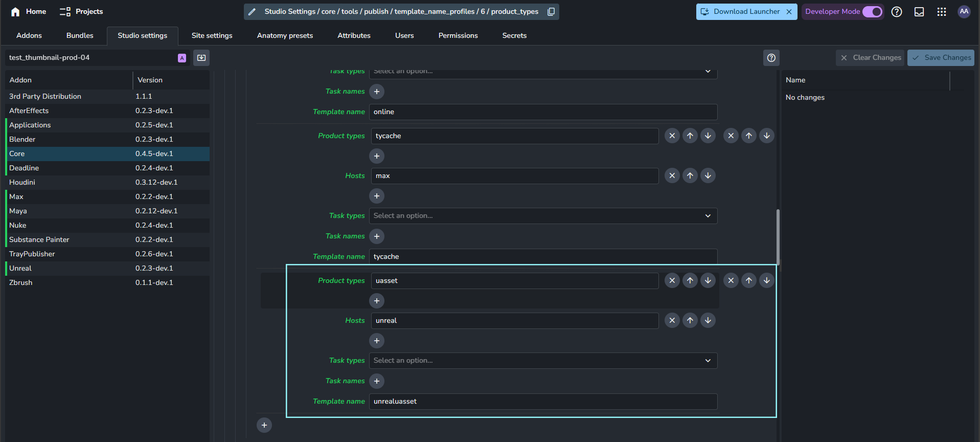This screenshot has width=980, height=442.
Task: Open Projects
Action: tap(81, 12)
